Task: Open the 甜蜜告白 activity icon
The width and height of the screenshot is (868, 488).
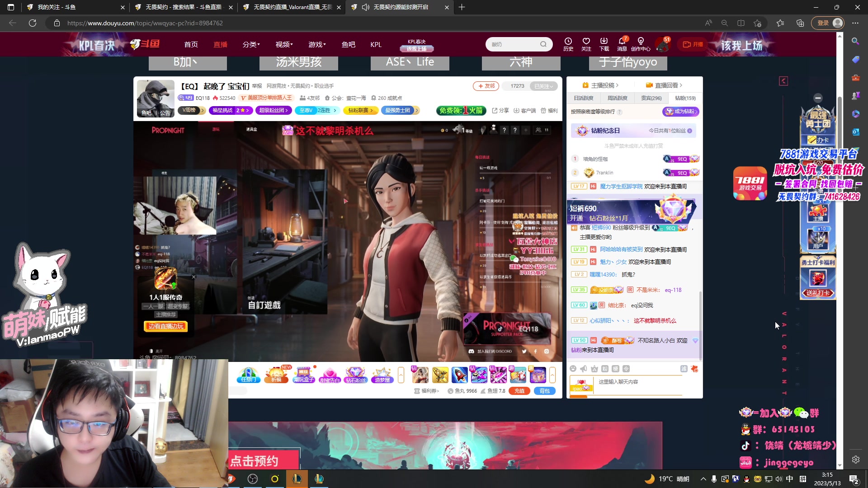Action: coord(330,375)
